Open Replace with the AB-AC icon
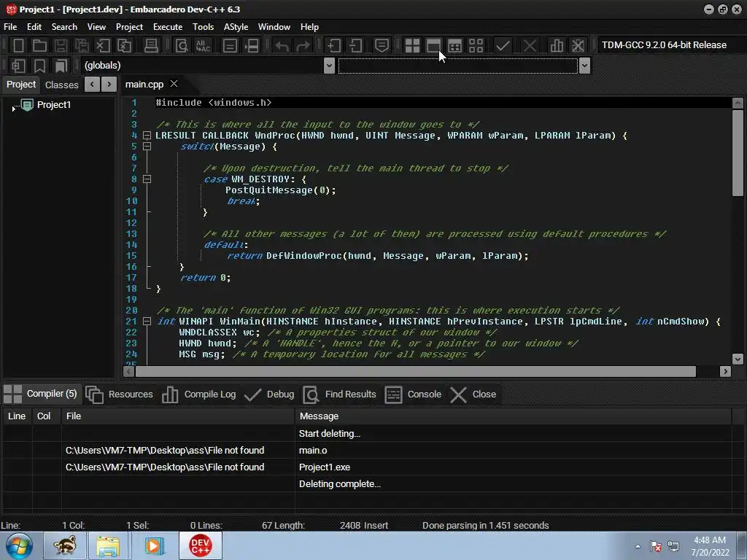747x560 pixels. tap(203, 46)
